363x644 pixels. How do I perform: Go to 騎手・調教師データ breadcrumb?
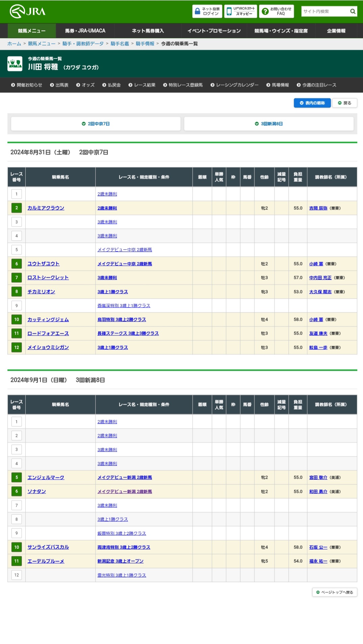pyautogui.click(x=83, y=44)
